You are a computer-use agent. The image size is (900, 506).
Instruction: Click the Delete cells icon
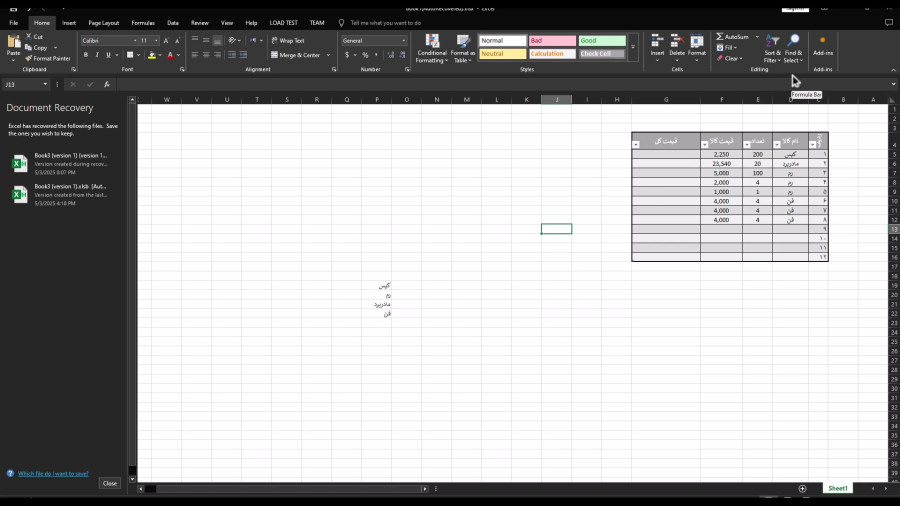[x=677, y=41]
